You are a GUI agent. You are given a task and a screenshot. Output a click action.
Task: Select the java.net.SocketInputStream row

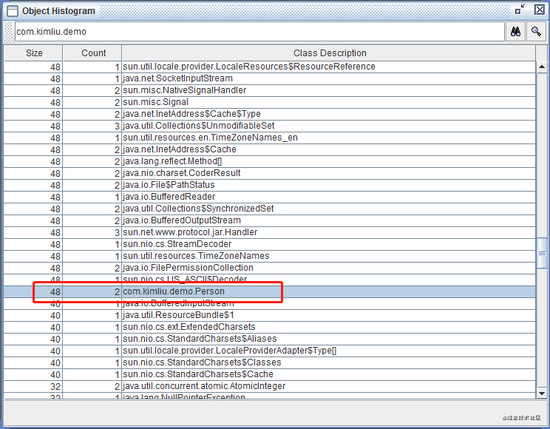[x=269, y=79]
